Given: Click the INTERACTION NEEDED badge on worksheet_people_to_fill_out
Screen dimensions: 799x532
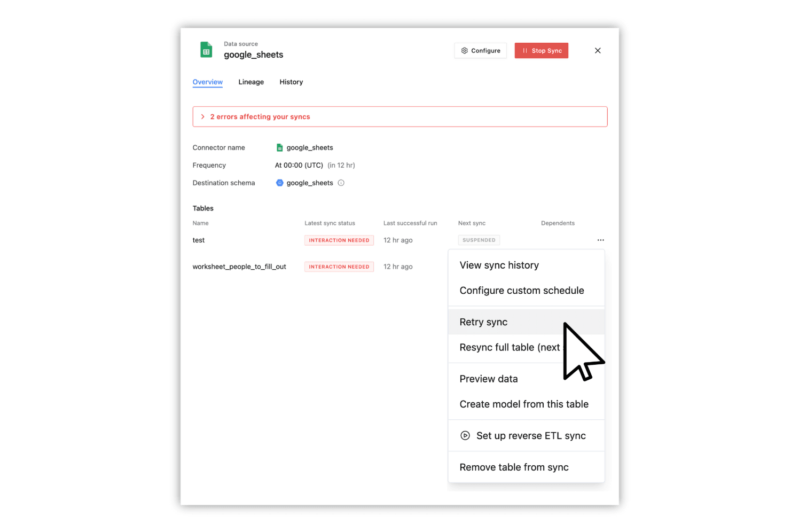Looking at the screenshot, I should [339, 267].
